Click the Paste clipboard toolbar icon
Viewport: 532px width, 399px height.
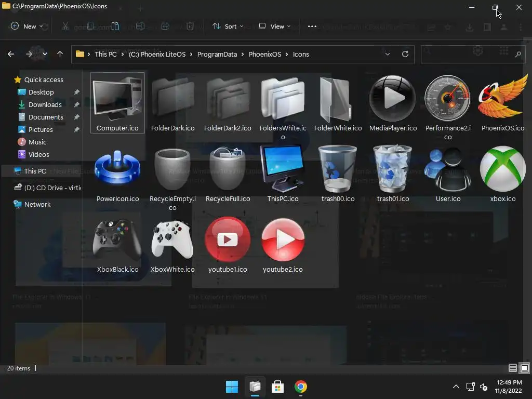click(x=115, y=26)
